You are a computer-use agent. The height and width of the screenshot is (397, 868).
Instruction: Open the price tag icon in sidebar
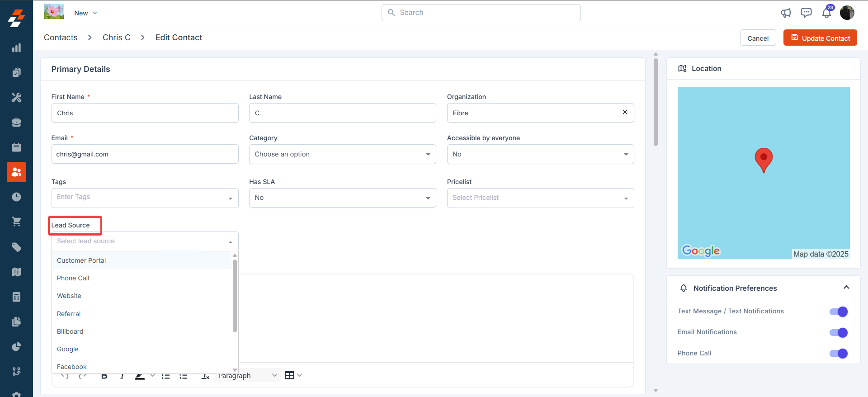coord(16,247)
